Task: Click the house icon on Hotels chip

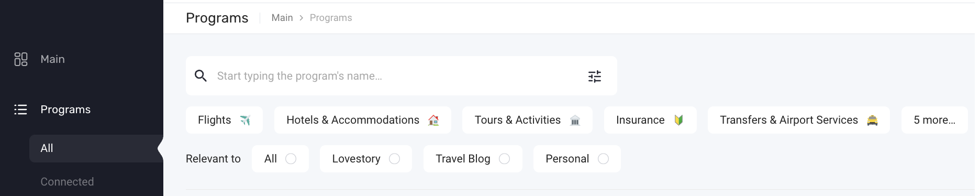Action: [433, 121]
